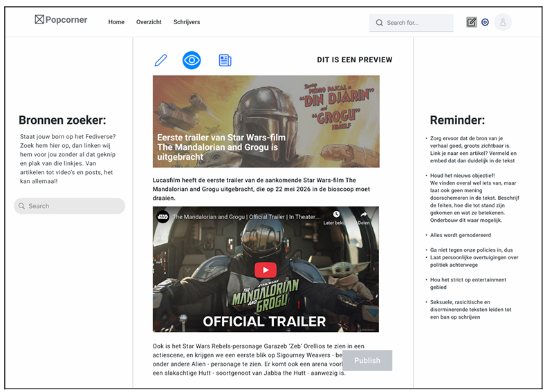The height and width of the screenshot is (392, 545).
Task: Click the article header banner image
Action: (x=266, y=121)
